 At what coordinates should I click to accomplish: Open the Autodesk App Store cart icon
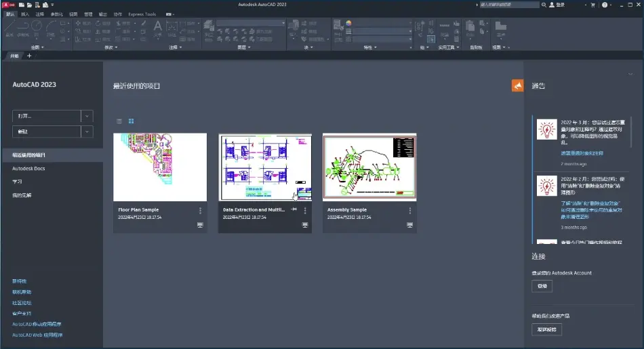[x=592, y=5]
